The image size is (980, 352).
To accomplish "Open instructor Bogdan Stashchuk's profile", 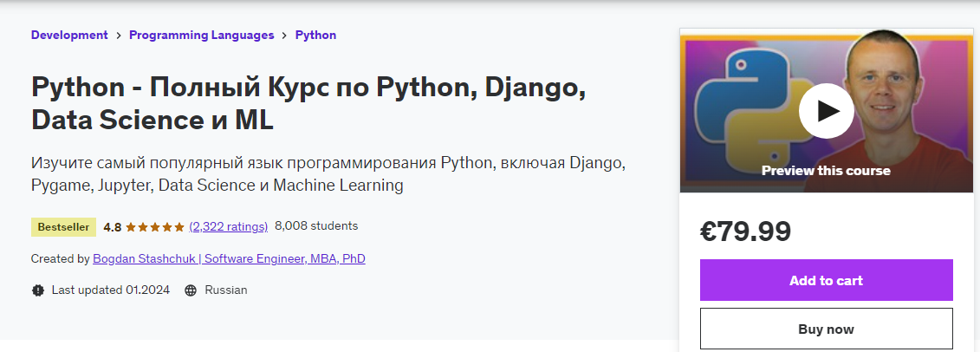I will (x=229, y=258).
